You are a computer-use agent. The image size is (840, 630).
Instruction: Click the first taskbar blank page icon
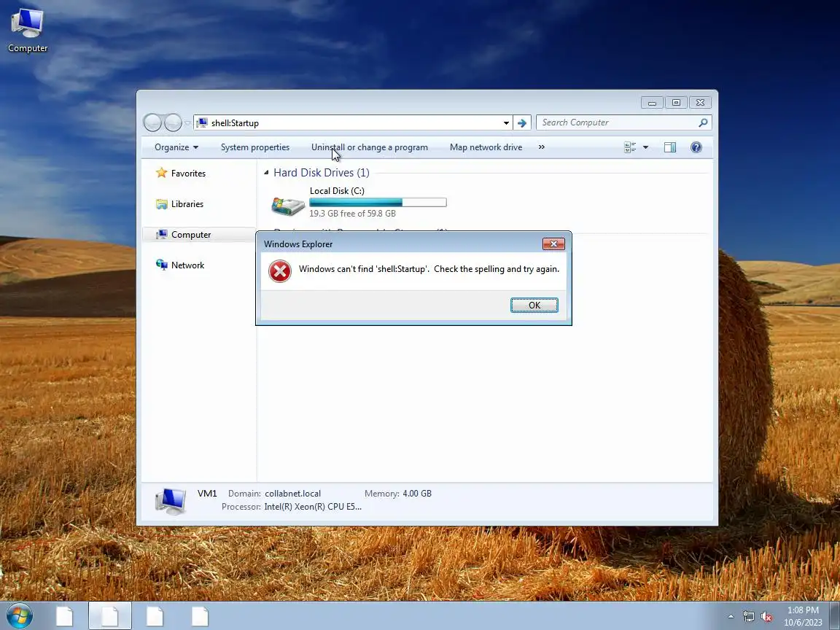coord(64,616)
